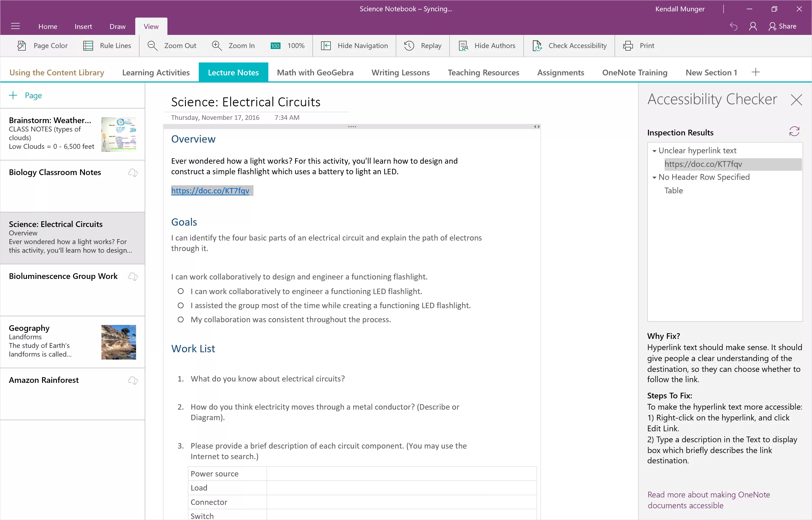Switch to the Insert ribbon tab
Image resolution: width=812 pixels, height=520 pixels.
pos(83,26)
